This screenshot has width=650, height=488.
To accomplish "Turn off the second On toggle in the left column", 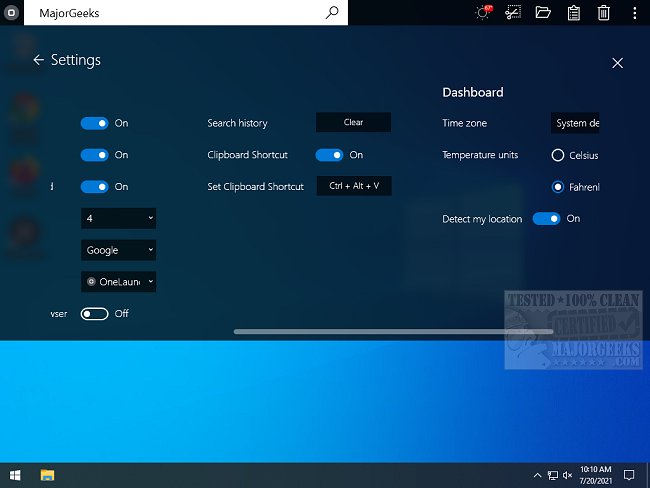I will [95, 155].
